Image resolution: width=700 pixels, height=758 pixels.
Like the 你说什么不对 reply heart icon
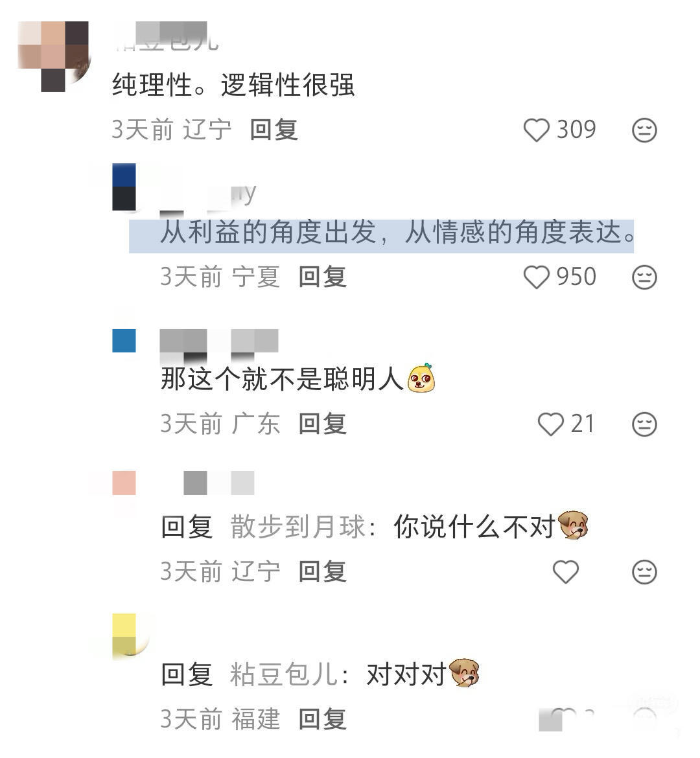(566, 572)
